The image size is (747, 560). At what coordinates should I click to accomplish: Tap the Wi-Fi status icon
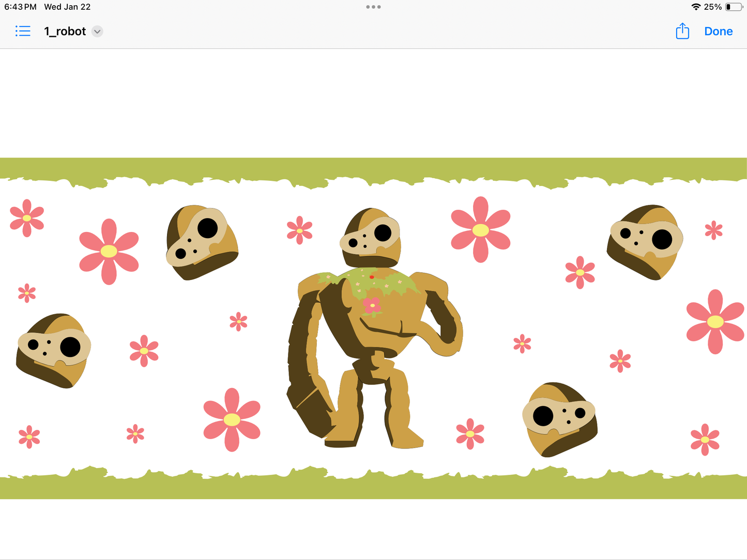point(696,7)
